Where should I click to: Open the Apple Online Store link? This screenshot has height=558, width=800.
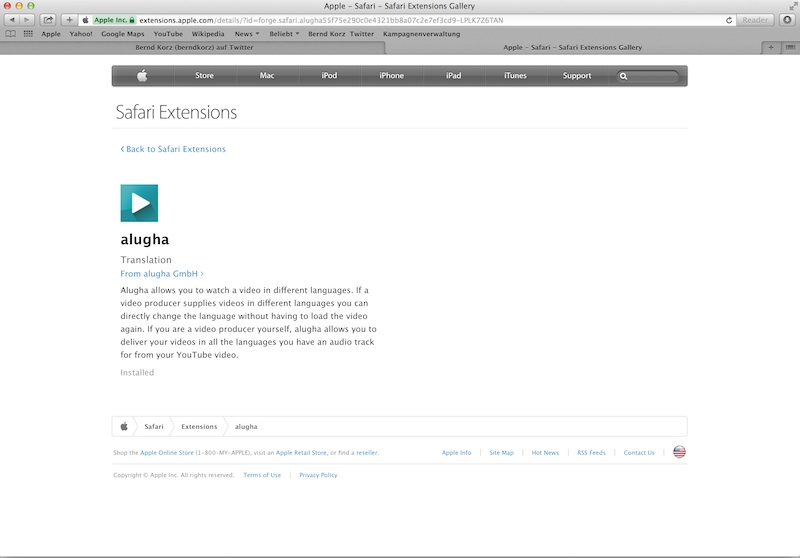tap(167, 452)
